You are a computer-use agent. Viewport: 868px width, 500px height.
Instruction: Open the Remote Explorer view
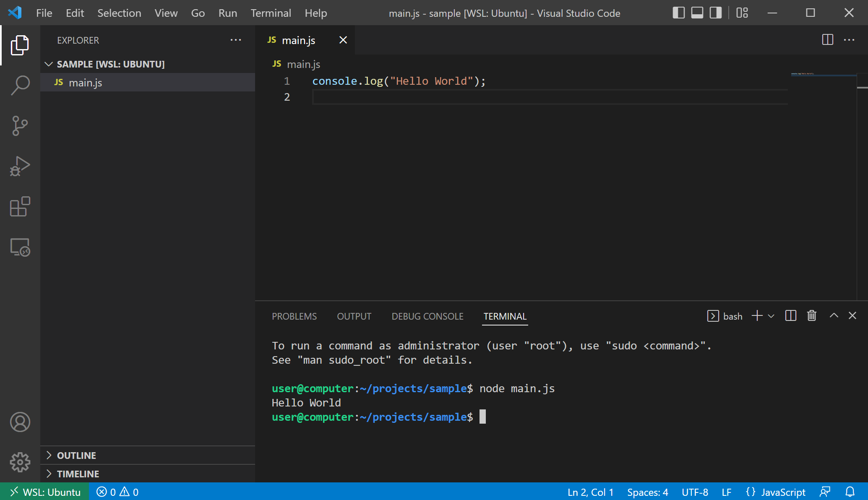[20, 247]
